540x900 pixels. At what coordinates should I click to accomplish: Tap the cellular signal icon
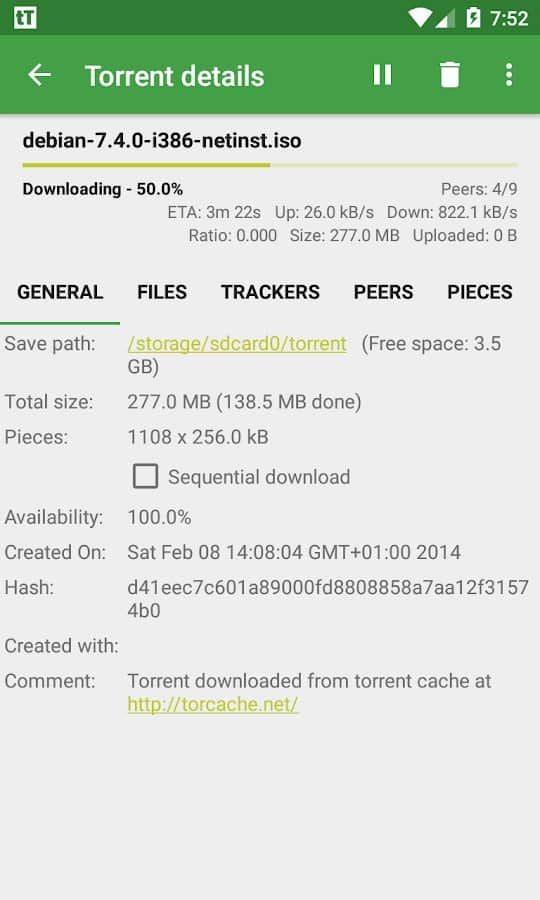coord(445,18)
